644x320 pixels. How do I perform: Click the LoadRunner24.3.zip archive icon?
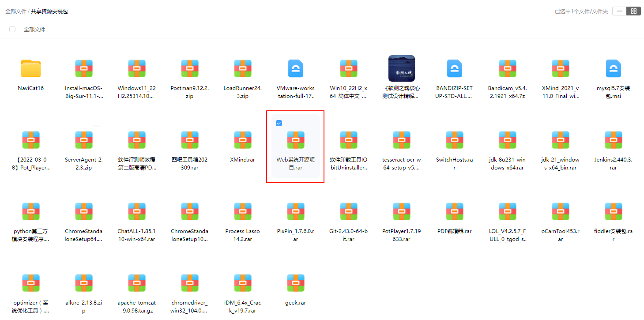point(243,68)
